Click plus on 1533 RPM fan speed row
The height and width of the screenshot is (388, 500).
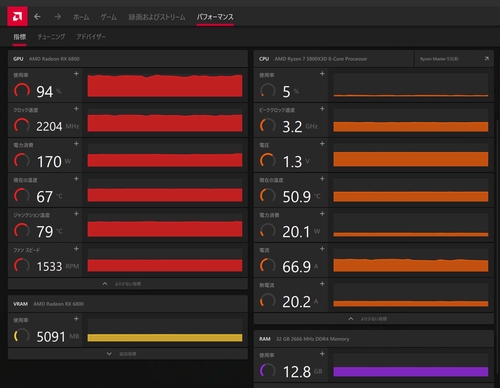point(76,249)
